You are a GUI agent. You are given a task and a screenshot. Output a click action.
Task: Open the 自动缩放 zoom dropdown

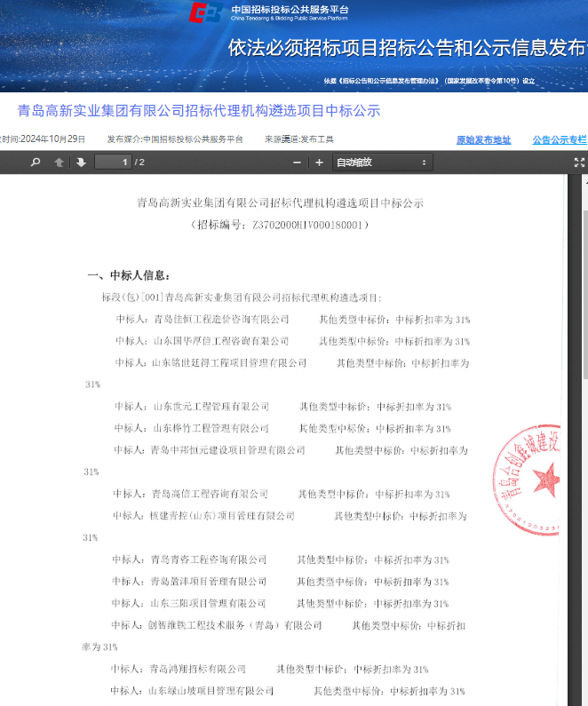click(382, 163)
